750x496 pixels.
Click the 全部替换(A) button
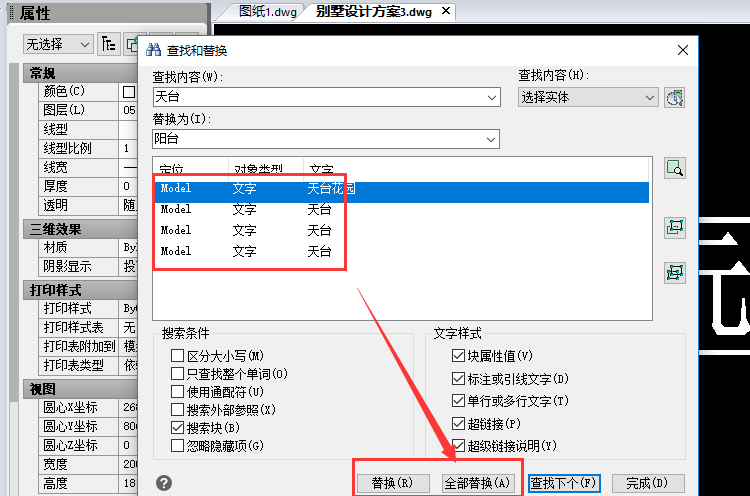tap(477, 483)
